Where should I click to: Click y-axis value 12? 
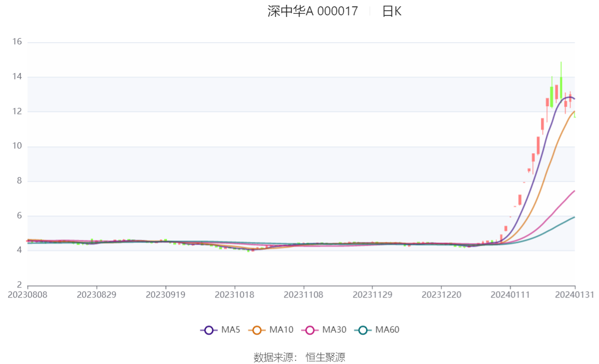[x=17, y=111]
